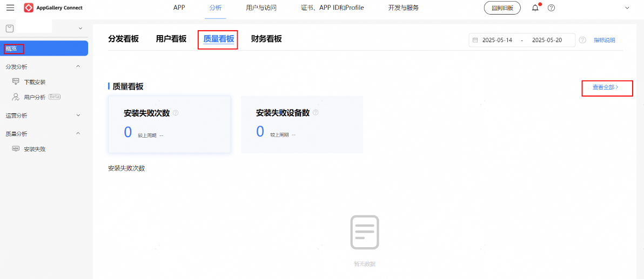Collapse the 分发分析 section
This screenshot has height=279, width=644.
[x=78, y=67]
